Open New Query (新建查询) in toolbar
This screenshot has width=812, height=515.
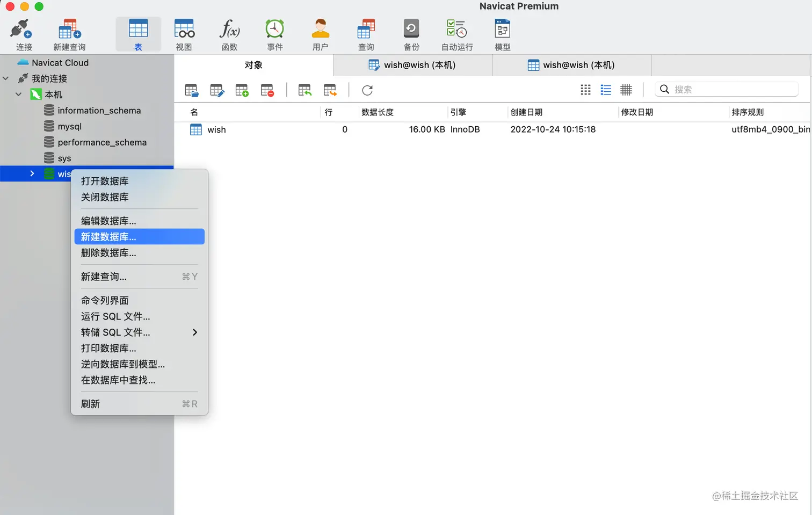click(x=69, y=34)
